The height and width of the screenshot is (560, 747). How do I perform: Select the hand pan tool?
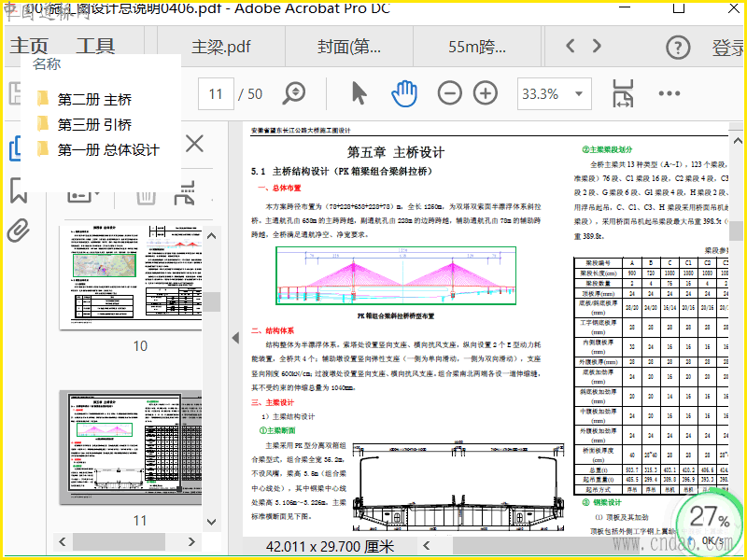[x=404, y=93]
